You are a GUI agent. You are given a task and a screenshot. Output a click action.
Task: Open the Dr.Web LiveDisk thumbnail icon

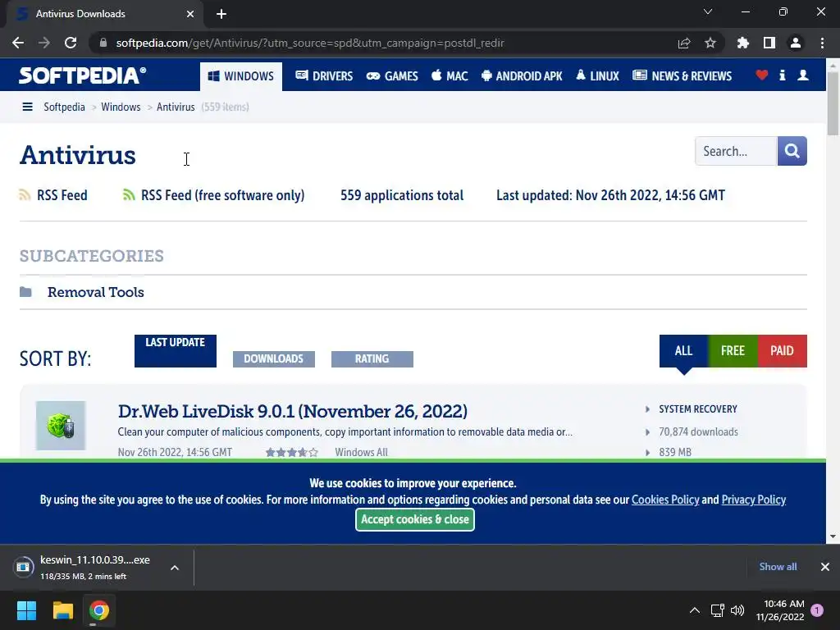click(61, 426)
